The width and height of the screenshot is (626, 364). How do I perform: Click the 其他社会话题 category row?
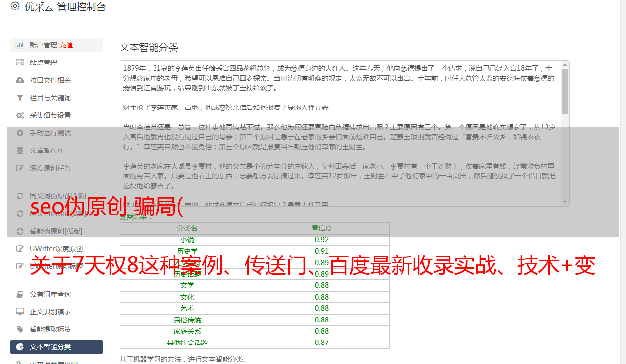coord(255,343)
